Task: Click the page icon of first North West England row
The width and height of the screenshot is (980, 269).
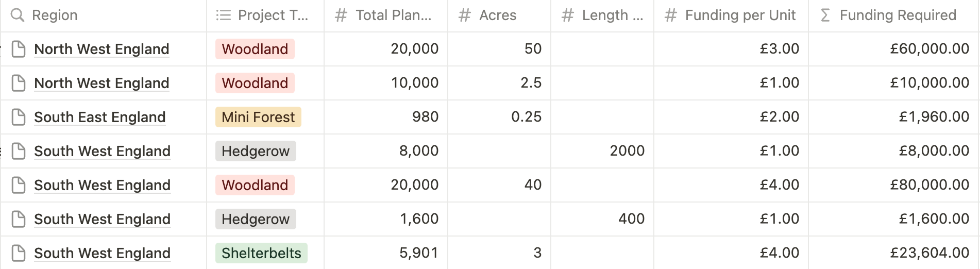Action: [19, 49]
